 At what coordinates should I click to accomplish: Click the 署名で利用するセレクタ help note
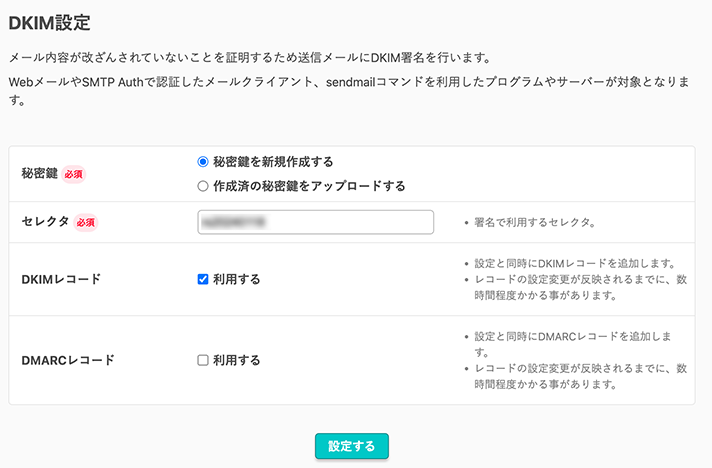click(x=535, y=222)
